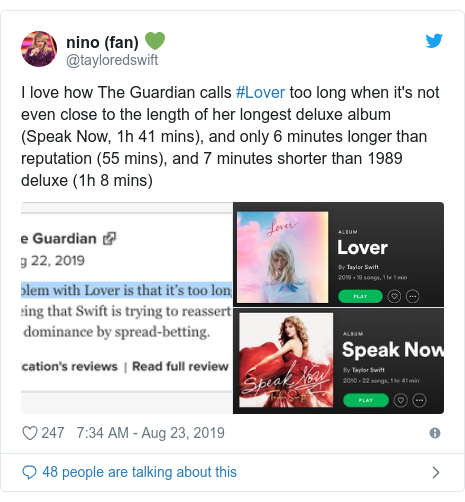Click 48 people are talking about this
465x502 pixels.
(139, 472)
